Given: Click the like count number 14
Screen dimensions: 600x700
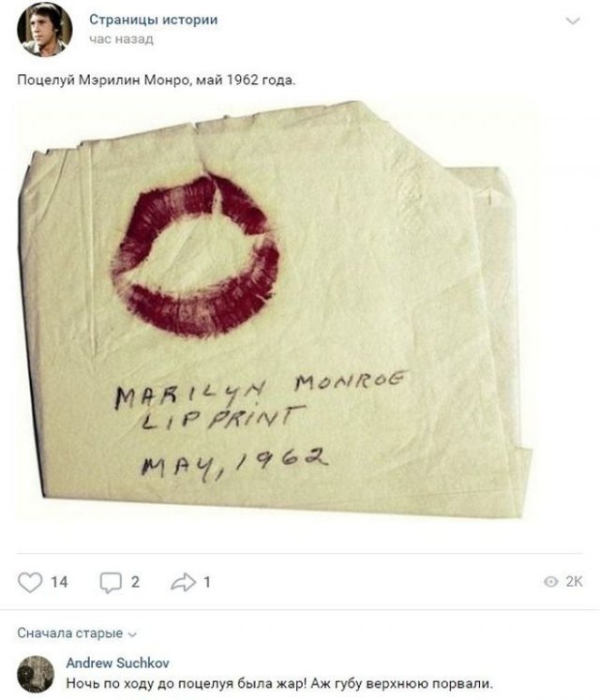Looking at the screenshot, I should tap(59, 582).
